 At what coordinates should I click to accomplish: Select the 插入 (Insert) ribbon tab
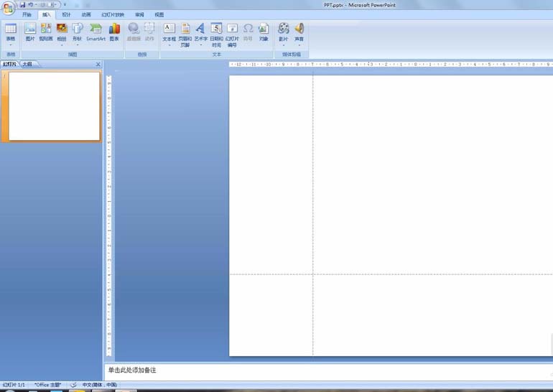click(47, 15)
